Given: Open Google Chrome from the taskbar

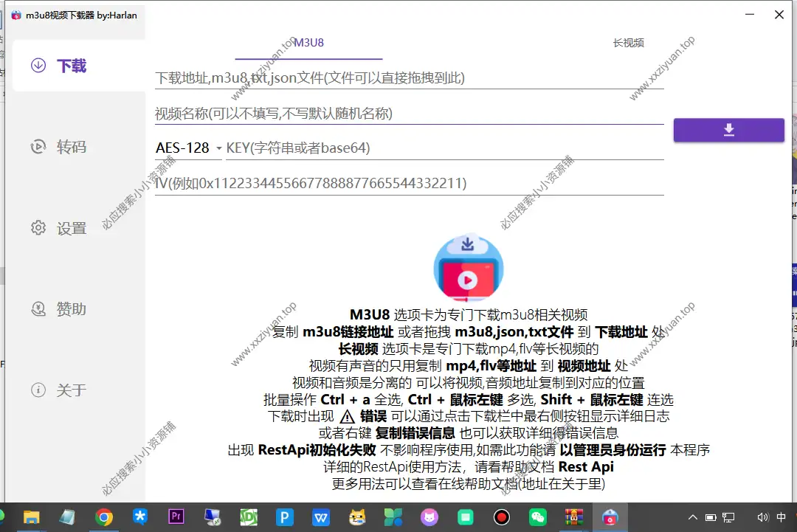Looking at the screenshot, I should click(103, 517).
